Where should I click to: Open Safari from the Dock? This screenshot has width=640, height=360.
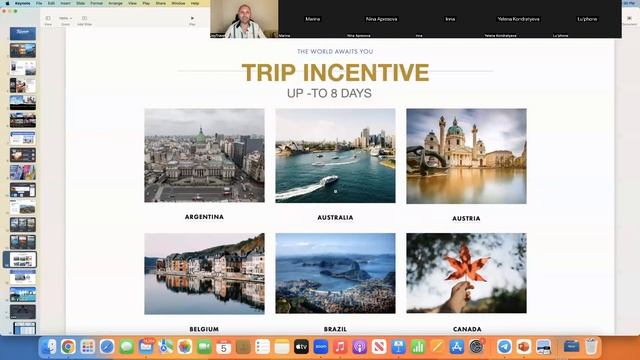coord(107,347)
